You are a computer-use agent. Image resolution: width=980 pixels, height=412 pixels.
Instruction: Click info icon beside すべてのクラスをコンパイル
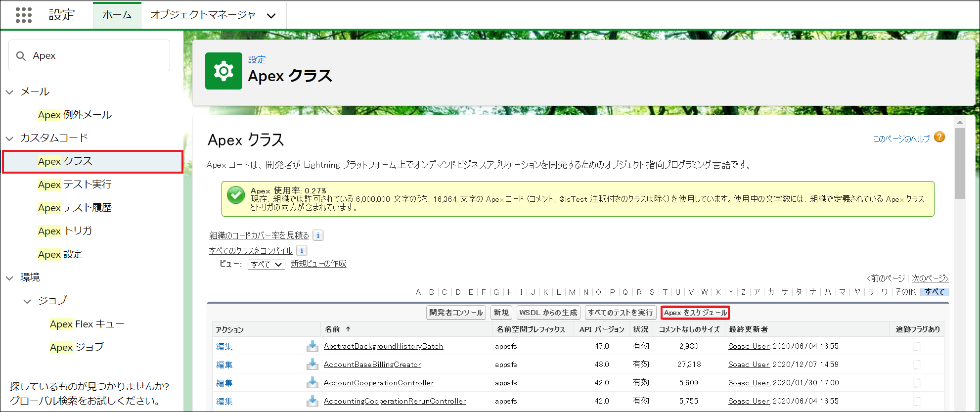pos(302,251)
